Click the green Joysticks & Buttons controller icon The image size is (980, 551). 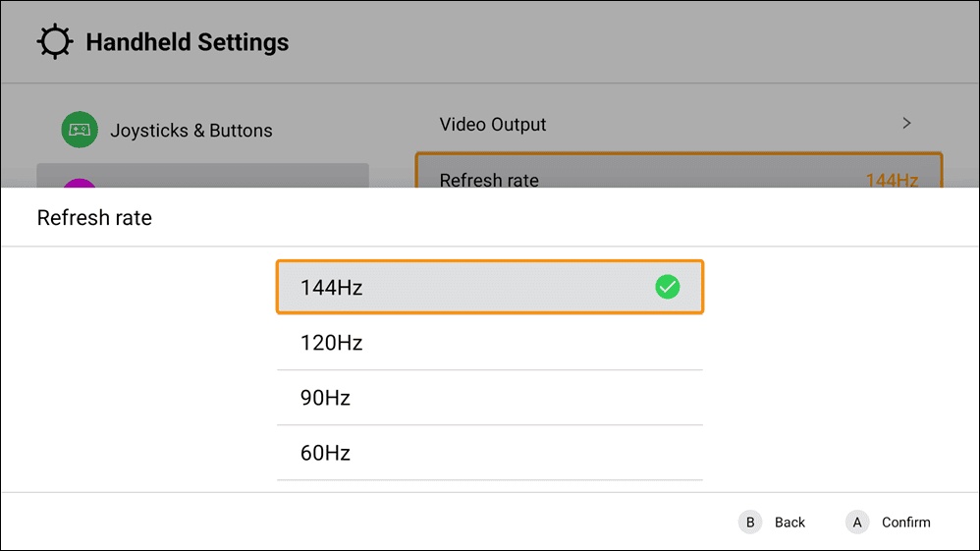[x=80, y=130]
